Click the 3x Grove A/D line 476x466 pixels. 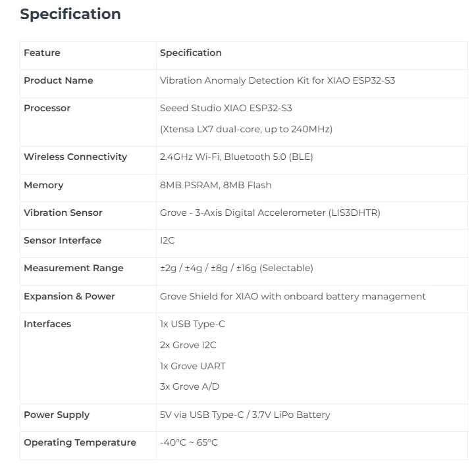190,386
